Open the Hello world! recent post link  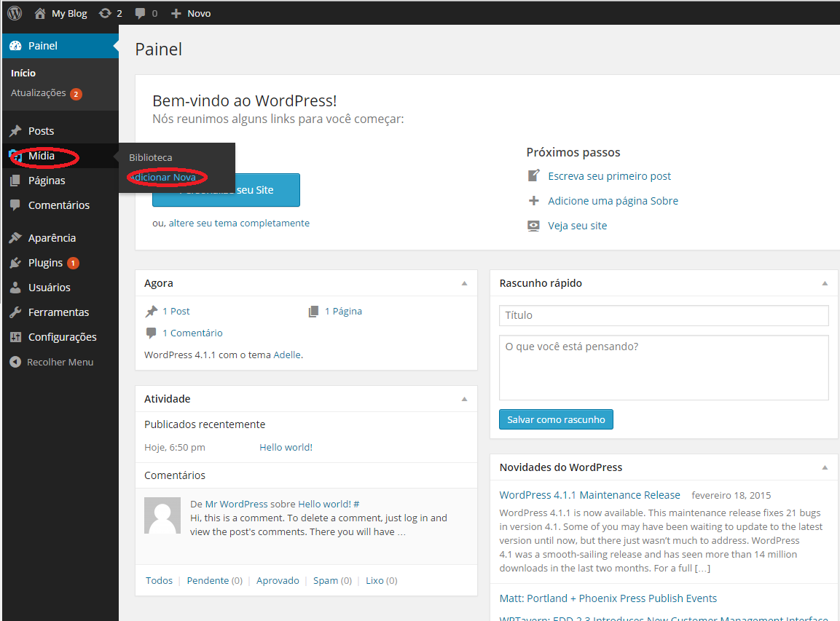coord(286,448)
